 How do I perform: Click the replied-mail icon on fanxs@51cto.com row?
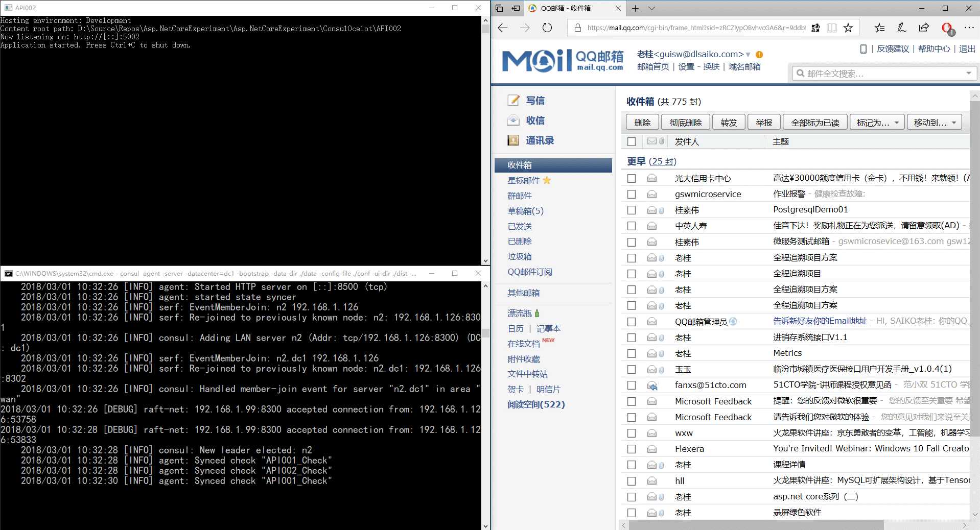pyautogui.click(x=652, y=386)
